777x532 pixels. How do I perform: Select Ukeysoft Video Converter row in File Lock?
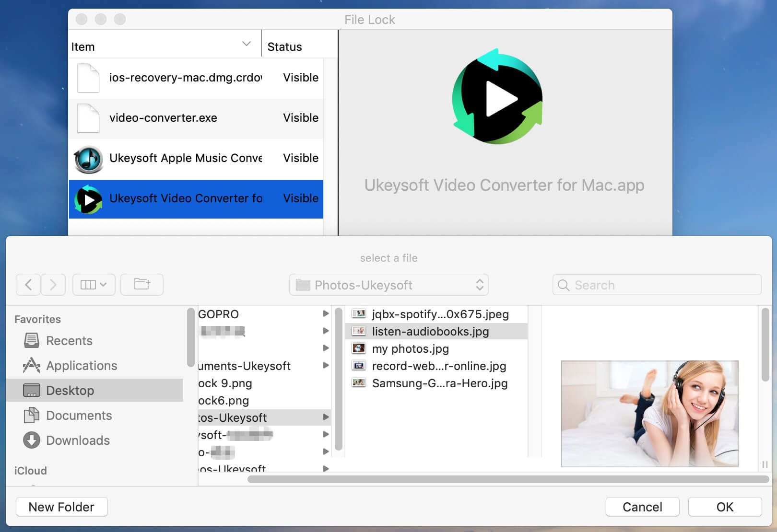196,199
